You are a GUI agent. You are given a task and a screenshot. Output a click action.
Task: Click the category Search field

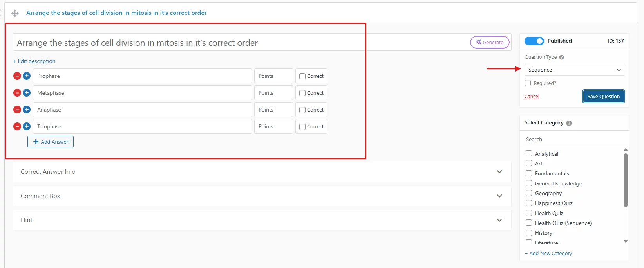click(574, 139)
